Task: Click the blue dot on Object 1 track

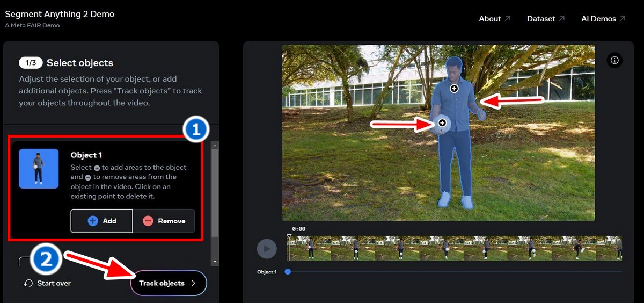Action: point(288,272)
